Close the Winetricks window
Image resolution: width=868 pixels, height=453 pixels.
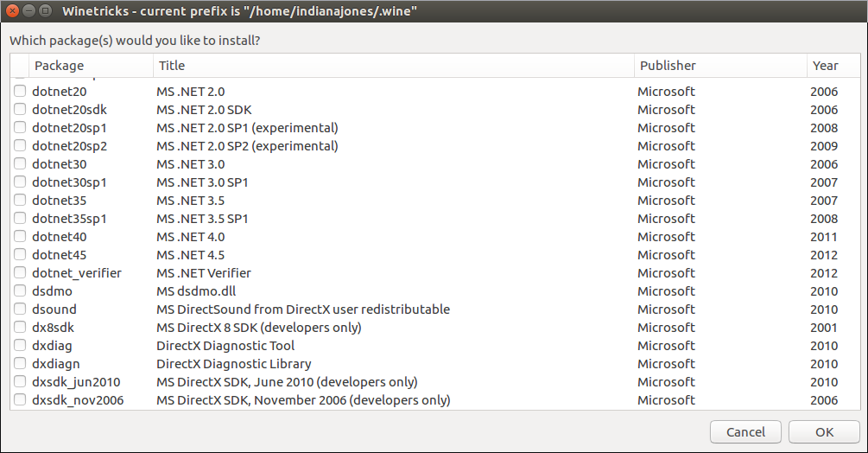click(13, 10)
